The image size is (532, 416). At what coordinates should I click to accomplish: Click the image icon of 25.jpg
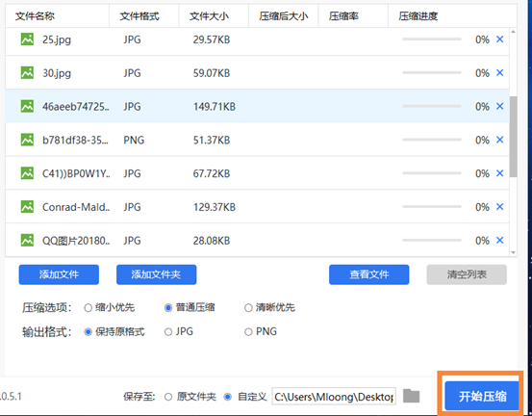pos(27,39)
